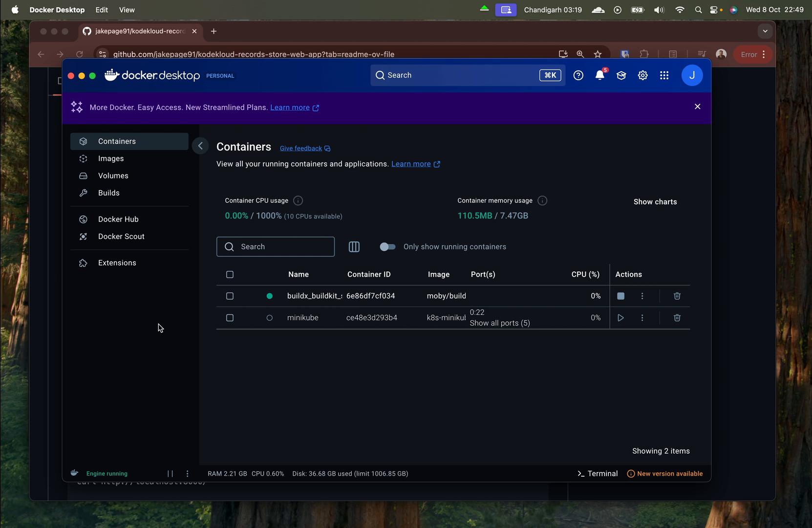
Task: Open Volumes in the sidebar
Action: 129,176
